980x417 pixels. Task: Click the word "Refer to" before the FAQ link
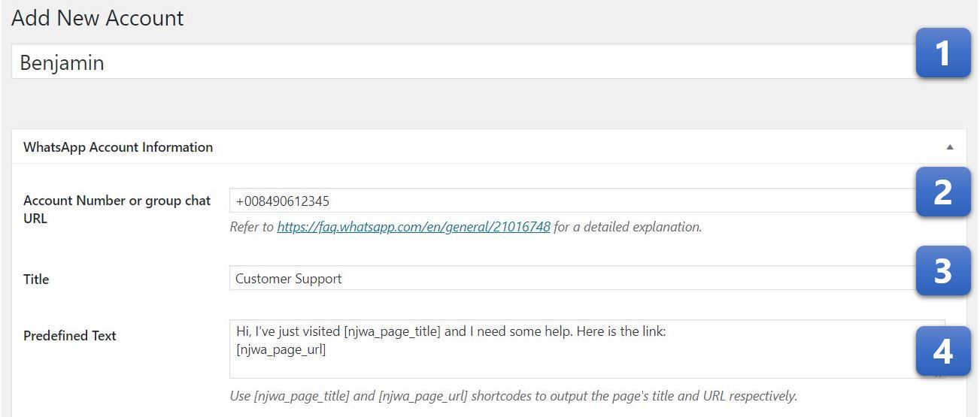252,226
